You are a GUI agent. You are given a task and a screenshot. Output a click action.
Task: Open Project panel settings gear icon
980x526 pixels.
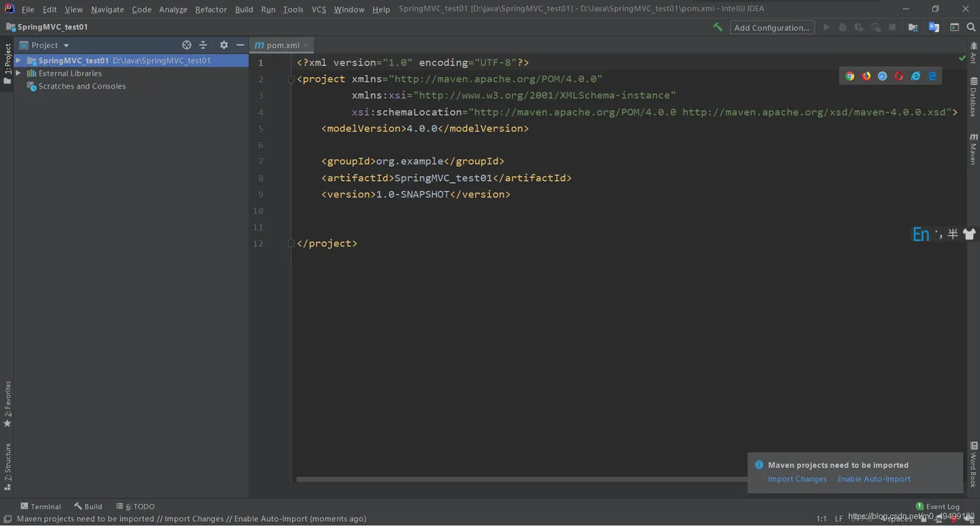tap(224, 45)
